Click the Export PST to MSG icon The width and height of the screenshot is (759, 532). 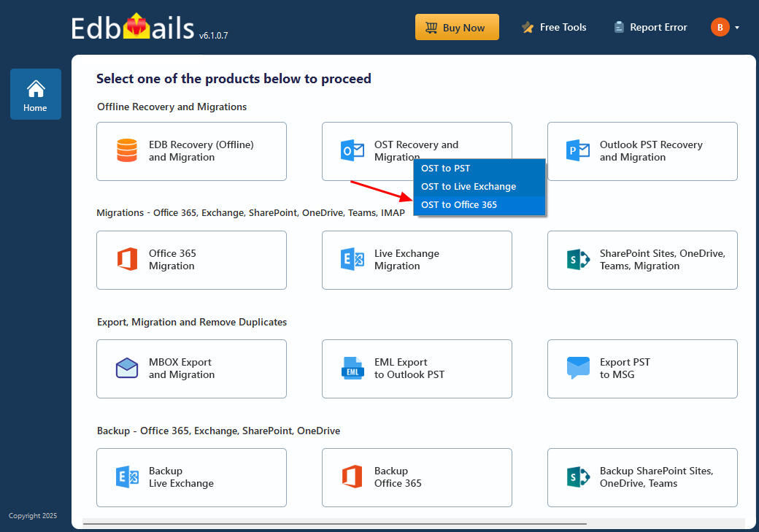(x=578, y=368)
